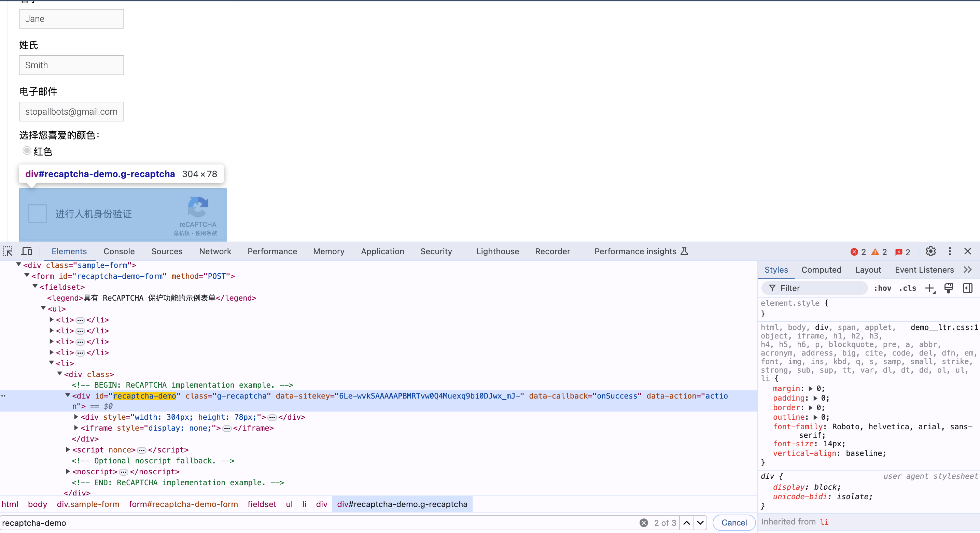Screen dimensions: 980x533
Task: Expand the hidden iframe element node
Action: click(76, 428)
